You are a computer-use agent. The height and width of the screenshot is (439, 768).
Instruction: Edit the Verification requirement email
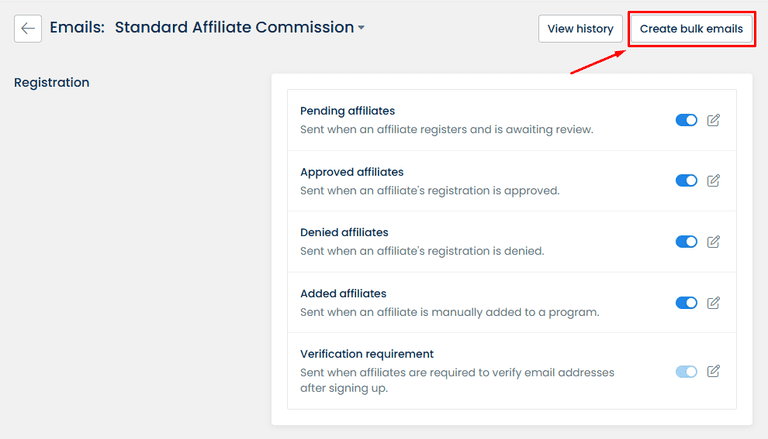(x=713, y=371)
